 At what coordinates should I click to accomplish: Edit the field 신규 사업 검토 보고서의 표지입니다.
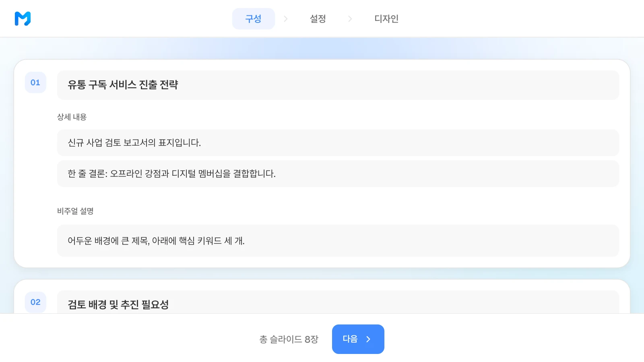(338, 143)
